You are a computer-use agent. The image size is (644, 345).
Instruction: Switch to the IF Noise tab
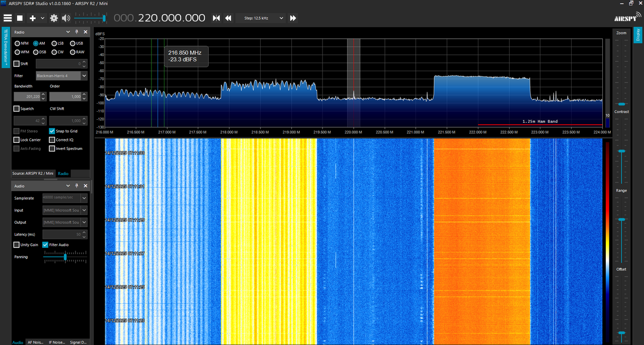click(57, 342)
